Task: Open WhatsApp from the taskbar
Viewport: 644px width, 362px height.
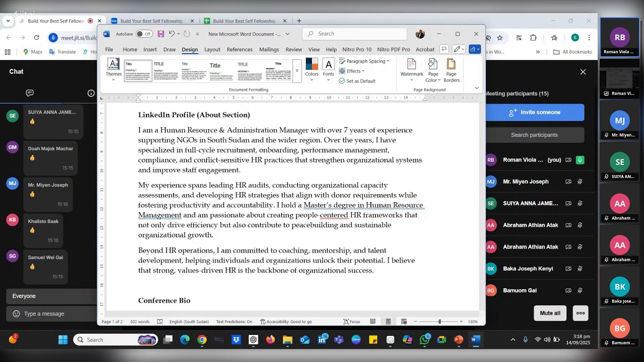Action: [x=425, y=340]
